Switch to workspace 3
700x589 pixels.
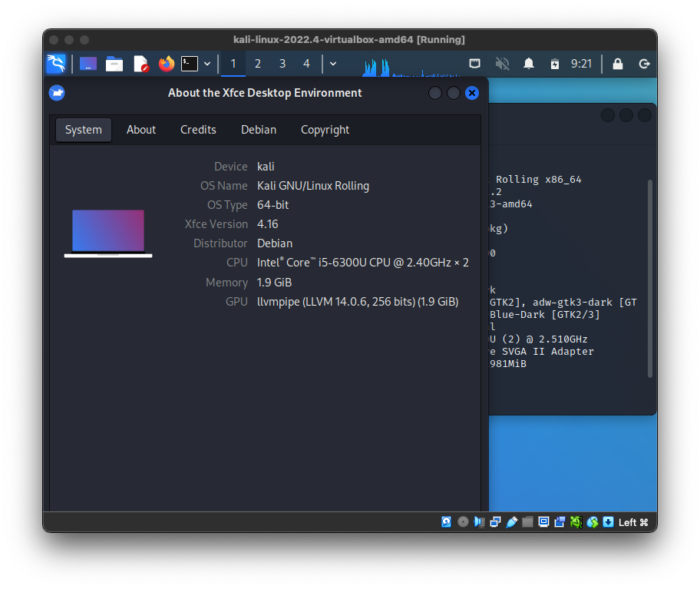(282, 64)
